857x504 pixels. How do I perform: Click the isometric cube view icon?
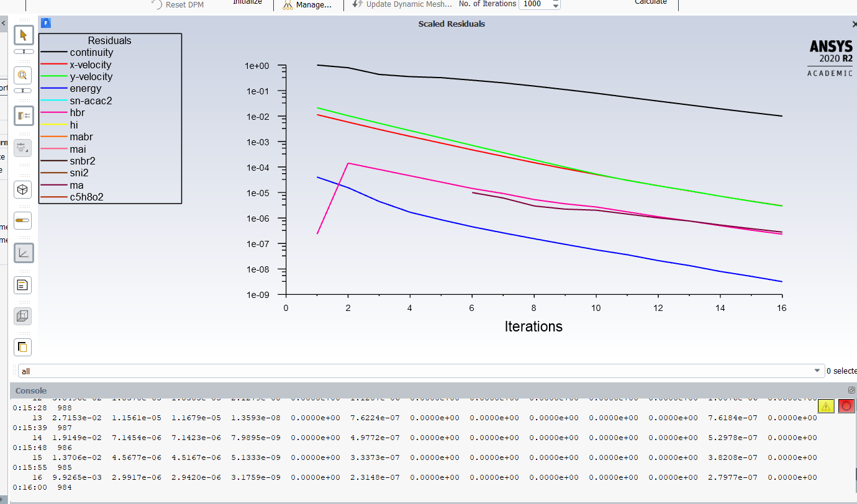tap(22, 189)
